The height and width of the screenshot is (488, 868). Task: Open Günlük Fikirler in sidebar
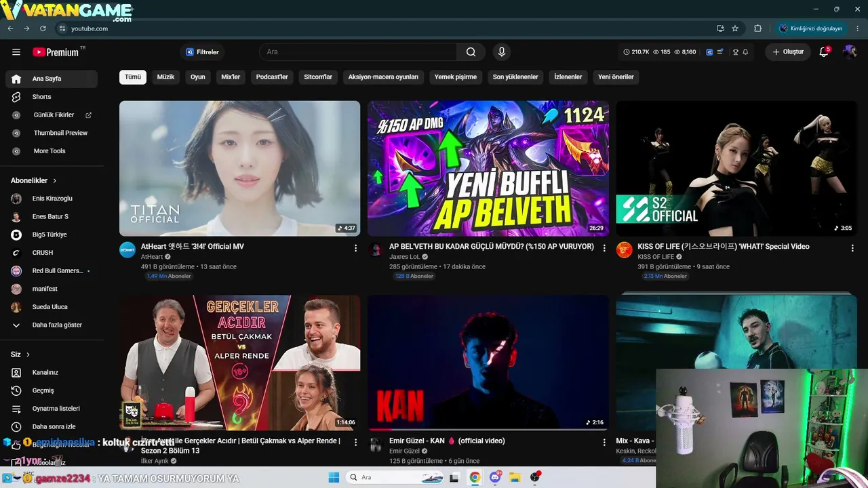coord(52,115)
